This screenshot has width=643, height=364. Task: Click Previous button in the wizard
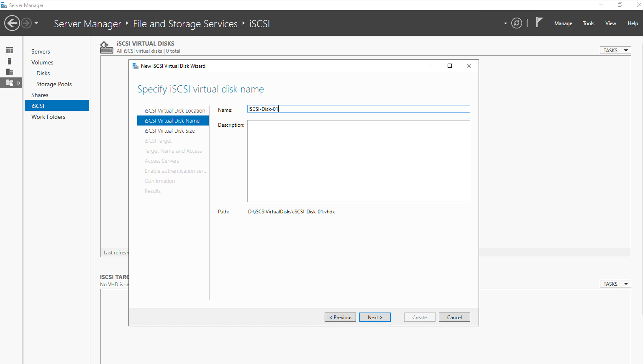tap(341, 318)
